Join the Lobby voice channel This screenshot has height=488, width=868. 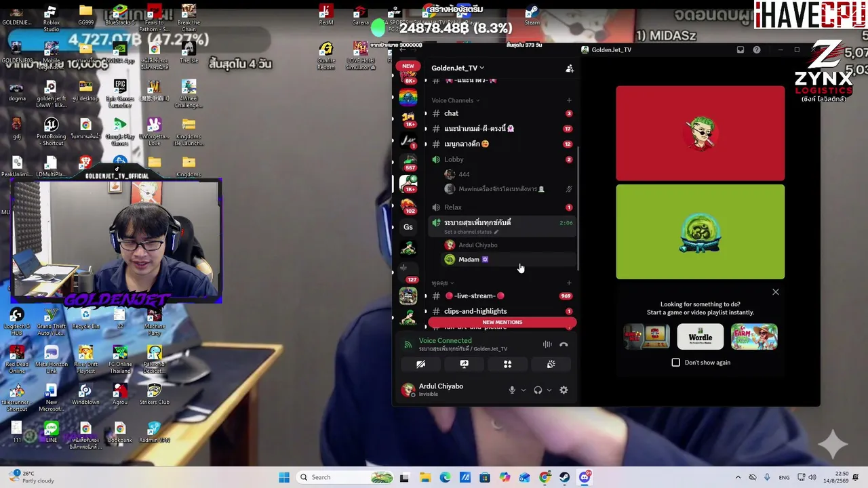coord(502,159)
